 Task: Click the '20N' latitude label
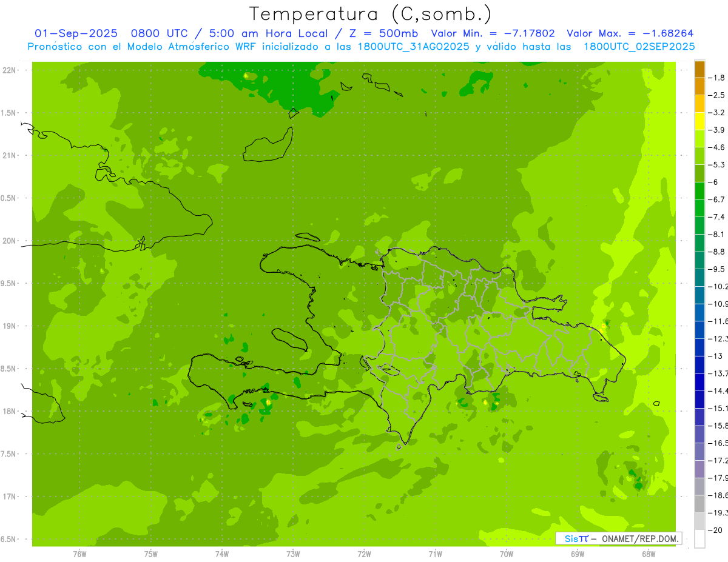point(8,241)
